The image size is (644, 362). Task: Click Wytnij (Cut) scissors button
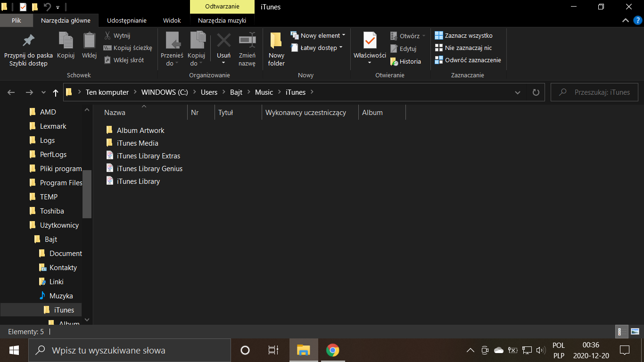click(x=117, y=35)
